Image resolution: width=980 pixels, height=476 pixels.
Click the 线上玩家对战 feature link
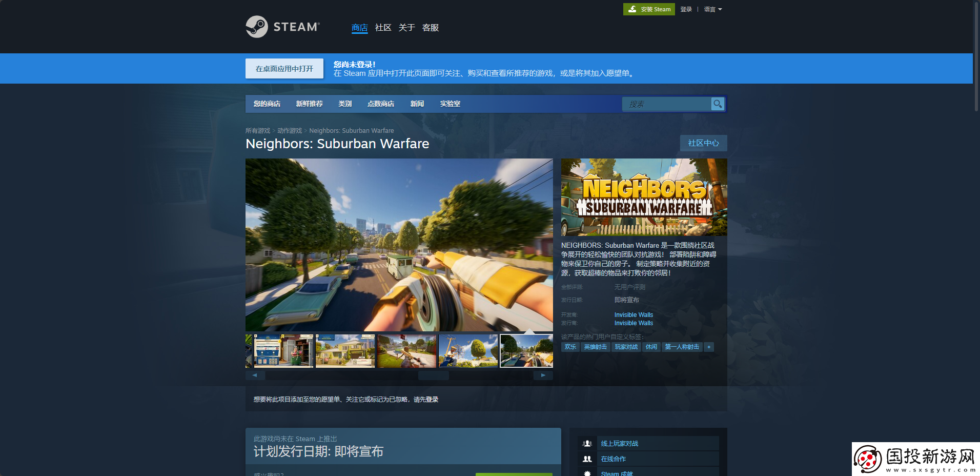point(620,443)
